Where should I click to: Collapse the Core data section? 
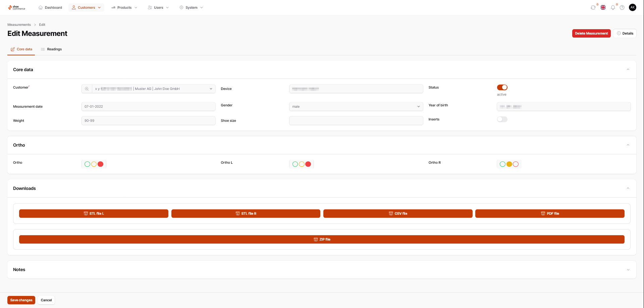pyautogui.click(x=628, y=69)
